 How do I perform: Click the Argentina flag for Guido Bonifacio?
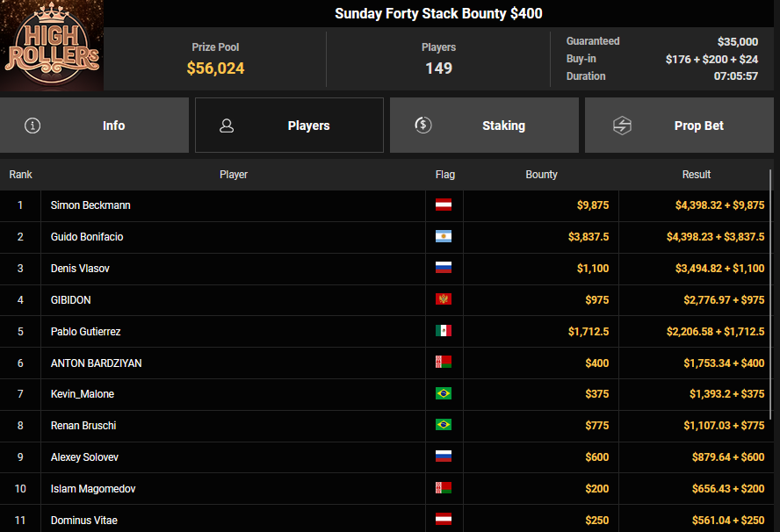[444, 237]
